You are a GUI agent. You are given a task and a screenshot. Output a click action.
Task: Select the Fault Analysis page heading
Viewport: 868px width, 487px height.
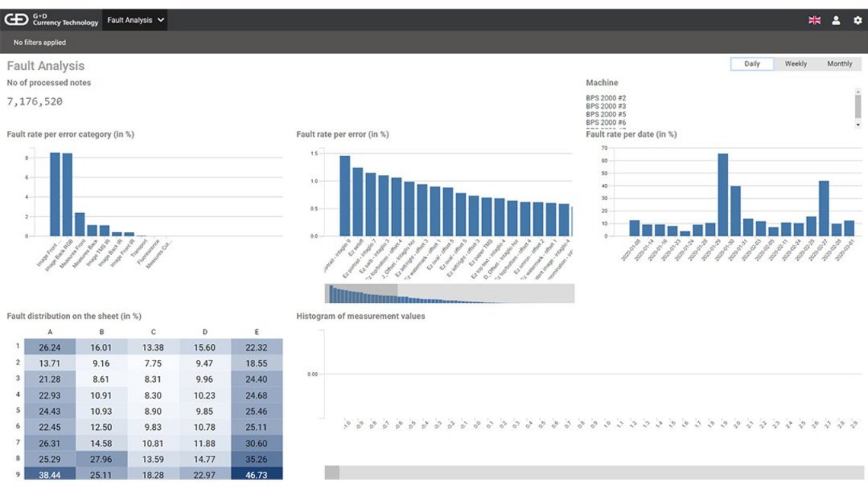coord(47,66)
